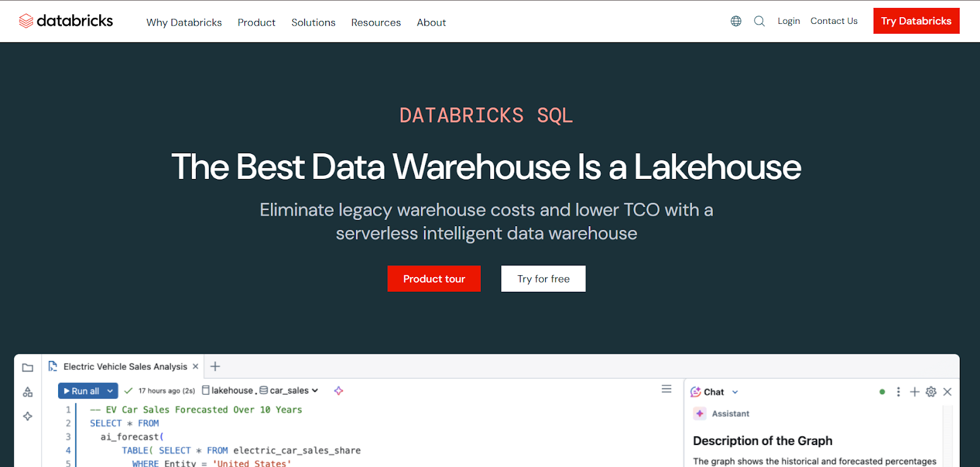
Task: Start the Product tour
Action: pos(434,279)
